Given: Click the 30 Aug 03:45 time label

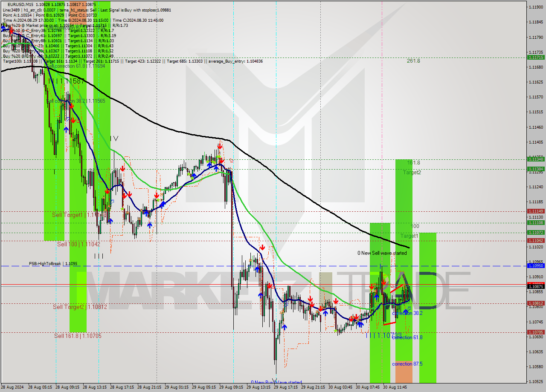Looking at the screenshot, I should (341, 387).
